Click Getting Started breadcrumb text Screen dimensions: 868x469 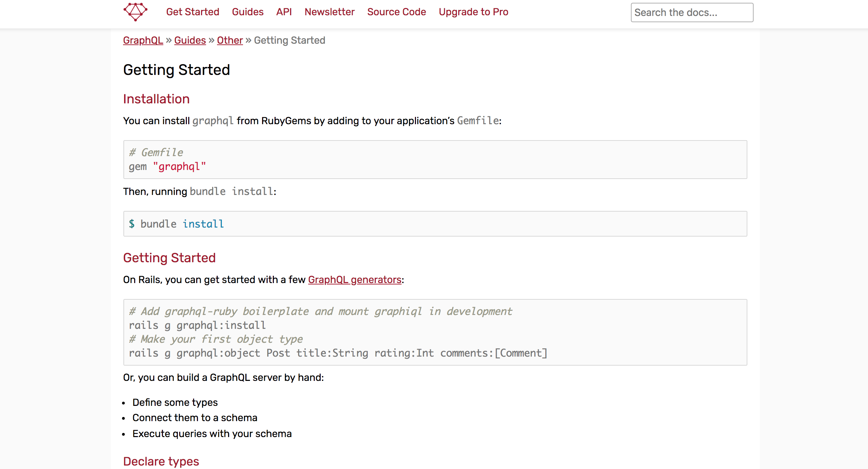(289, 40)
